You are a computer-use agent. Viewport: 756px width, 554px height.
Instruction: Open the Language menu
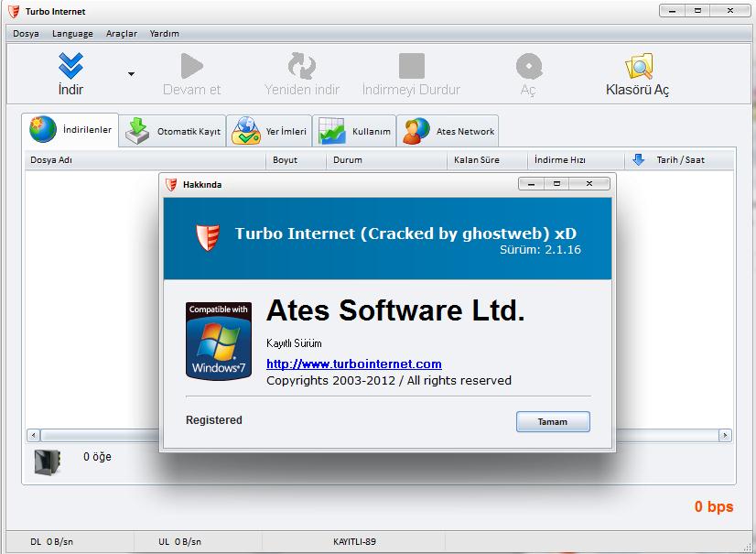point(72,33)
